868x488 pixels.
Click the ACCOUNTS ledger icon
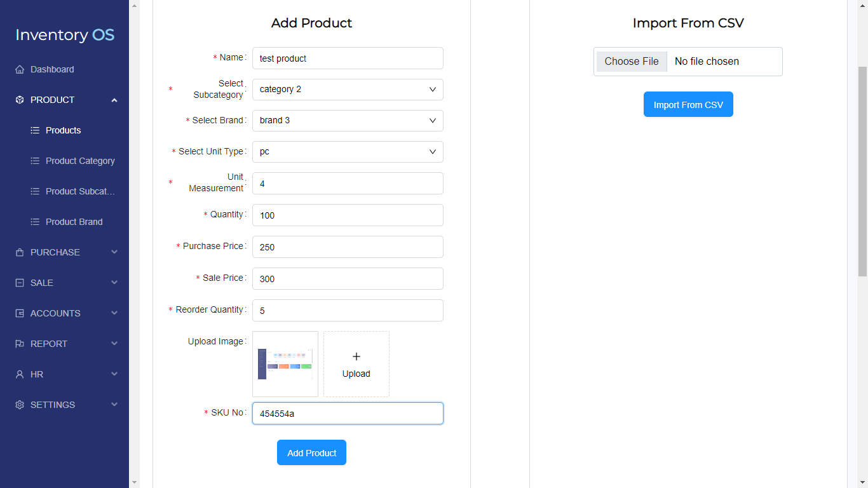pos(20,313)
